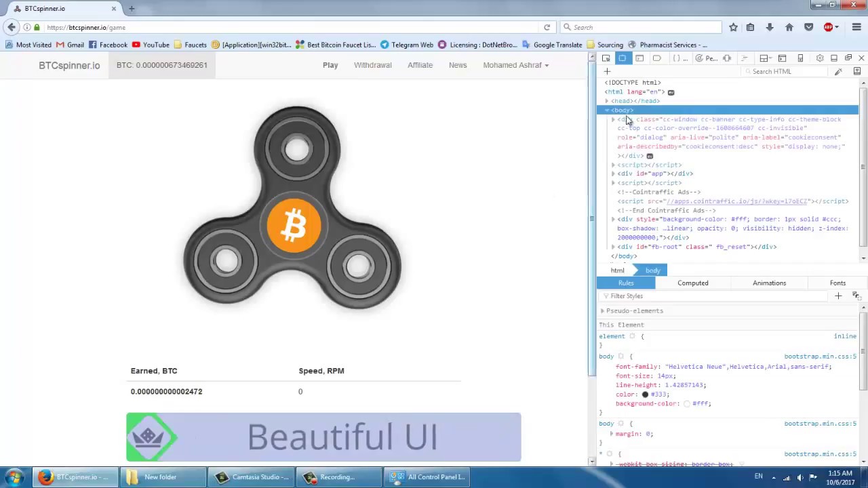
Task: Select the Inspector panel icon in devtools
Action: tap(623, 58)
